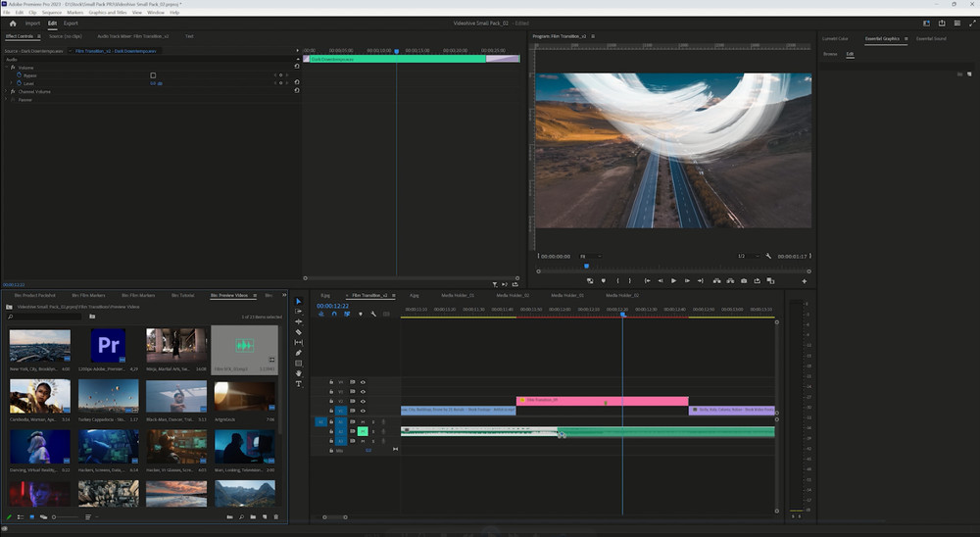980x537 pixels.
Task: Open Button Editor plus icon in Program monitor
Action: pos(805,281)
